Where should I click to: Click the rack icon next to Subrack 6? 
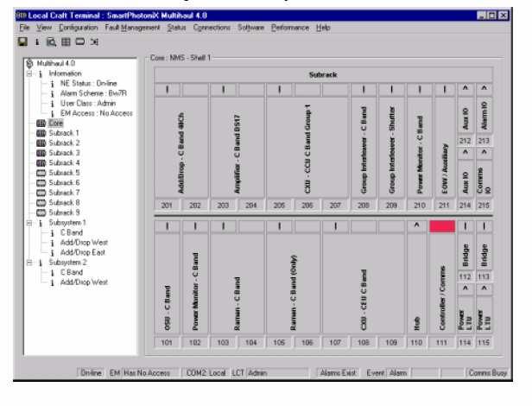pos(41,183)
